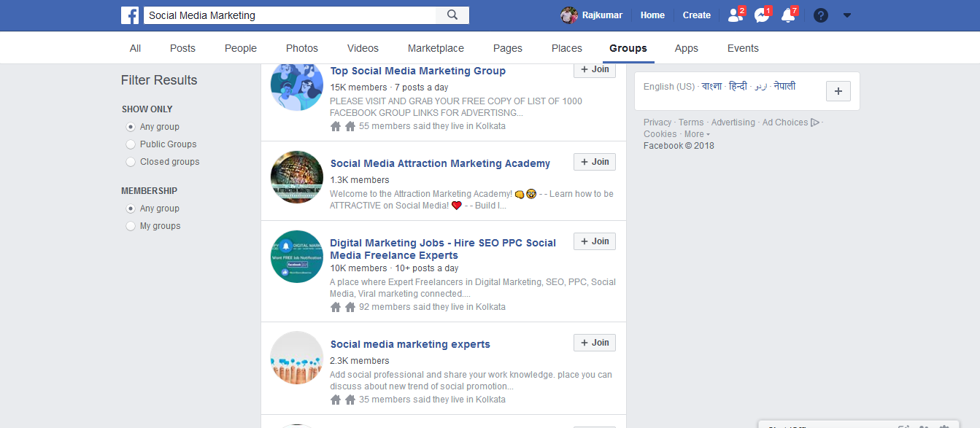This screenshot has width=980, height=428.
Task: Switch to the Pages tab
Action: pos(508,48)
